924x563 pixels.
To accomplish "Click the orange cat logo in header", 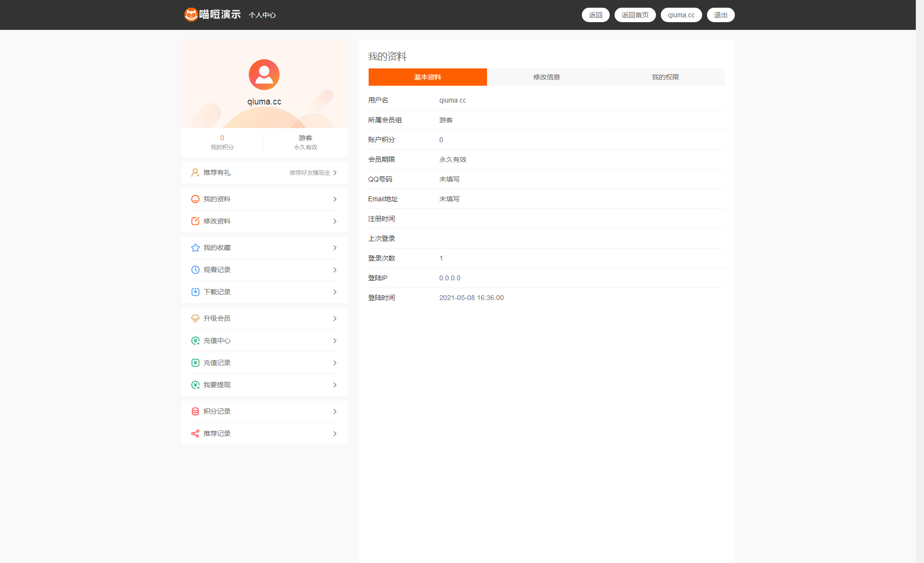I will (191, 15).
